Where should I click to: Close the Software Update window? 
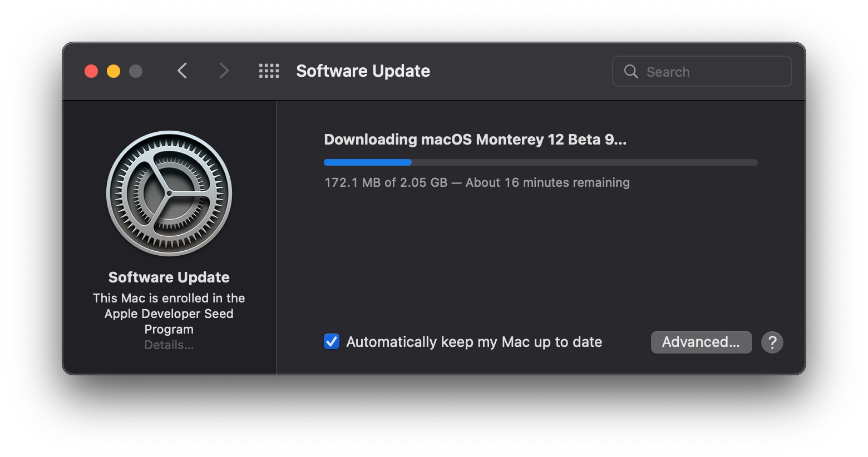coord(91,71)
